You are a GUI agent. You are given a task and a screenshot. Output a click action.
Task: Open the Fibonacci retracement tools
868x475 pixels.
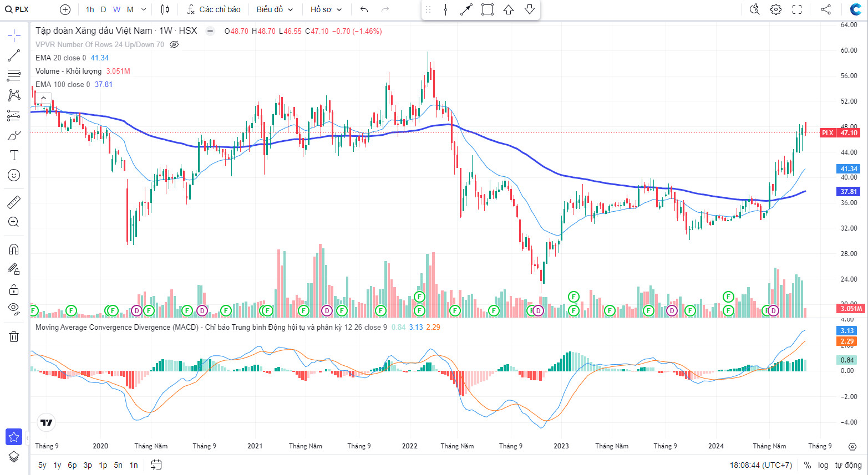(14, 75)
